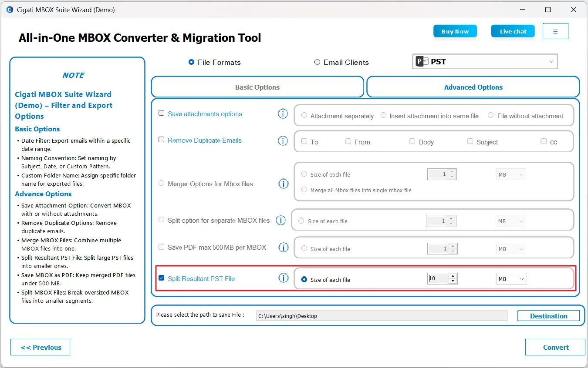The height and width of the screenshot is (368, 588).
Task: Click info icon beside Split Resultant PST File
Action: (x=283, y=278)
